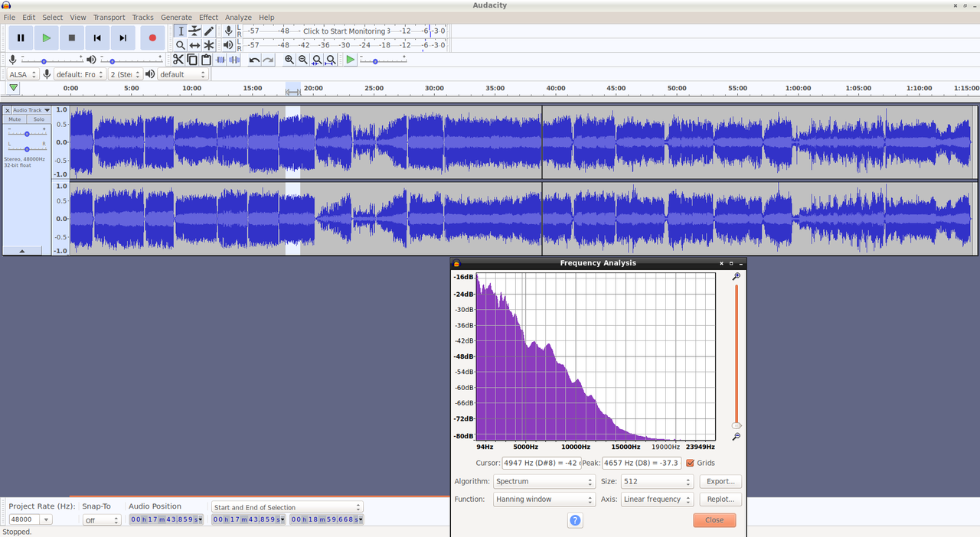The height and width of the screenshot is (537, 980).
Task: Adjust the track pan L/R slider knob
Action: tap(27, 148)
